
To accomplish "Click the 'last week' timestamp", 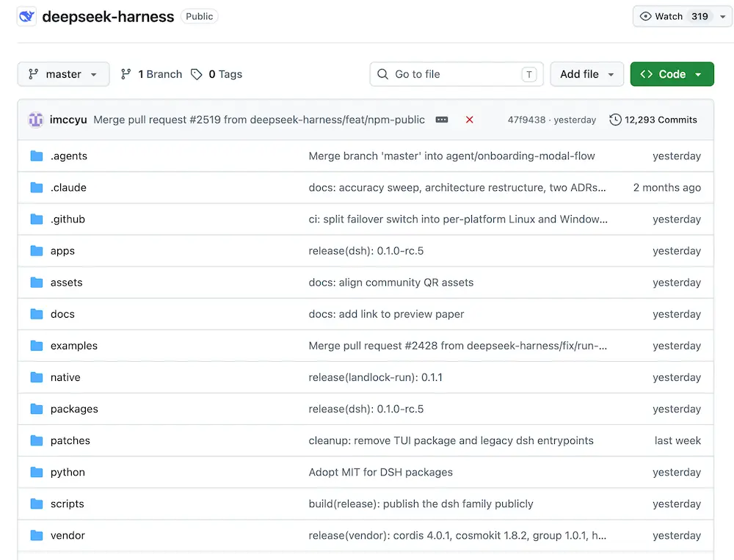I will click(x=677, y=440).
